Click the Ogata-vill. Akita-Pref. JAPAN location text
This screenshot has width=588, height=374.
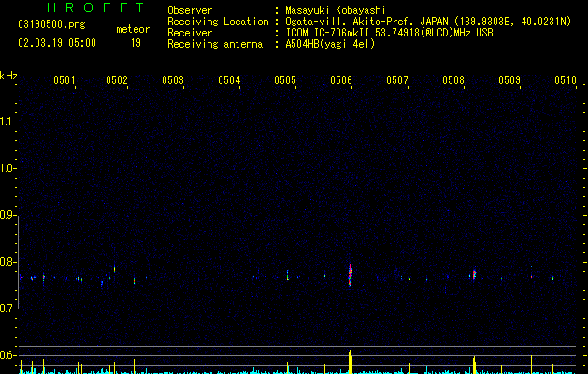point(428,22)
